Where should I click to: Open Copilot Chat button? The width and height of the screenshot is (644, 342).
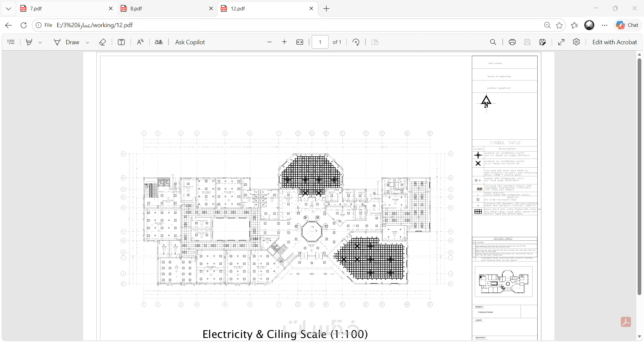(627, 25)
